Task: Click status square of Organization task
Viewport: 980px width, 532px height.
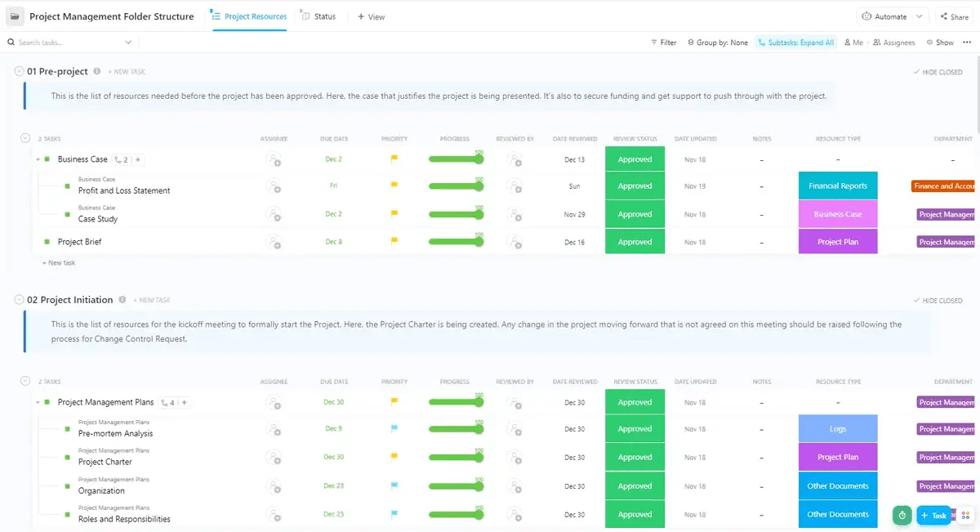Action: (68, 486)
